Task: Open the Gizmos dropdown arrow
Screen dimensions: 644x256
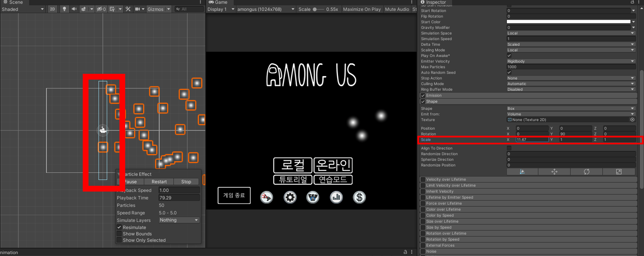Action: click(x=168, y=9)
